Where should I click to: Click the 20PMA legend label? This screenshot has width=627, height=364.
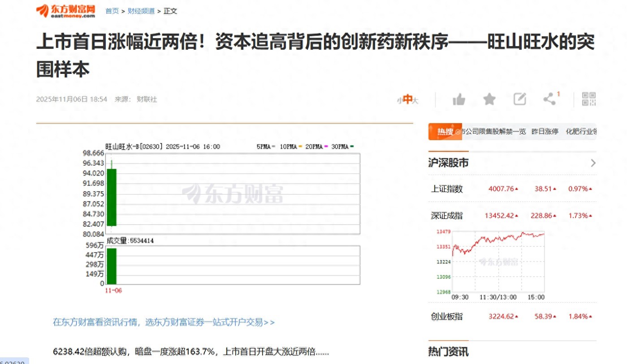pos(314,146)
